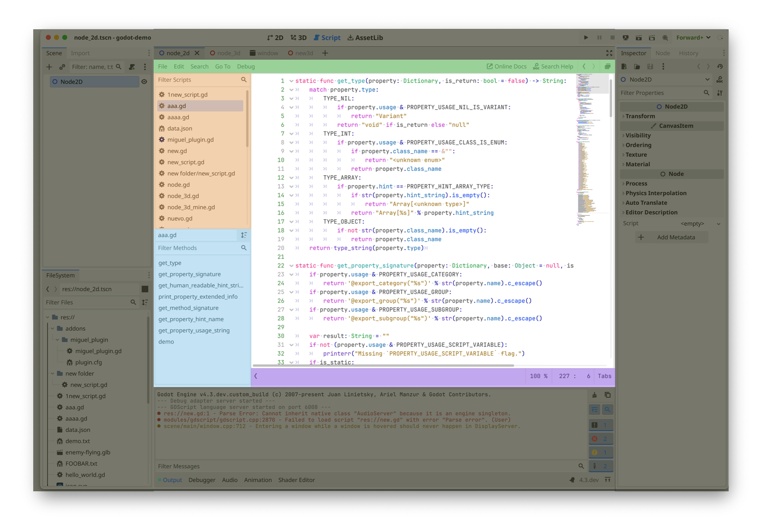The image size is (759, 532).
Task: Click the attach script icon in Scene panel
Action: (132, 67)
